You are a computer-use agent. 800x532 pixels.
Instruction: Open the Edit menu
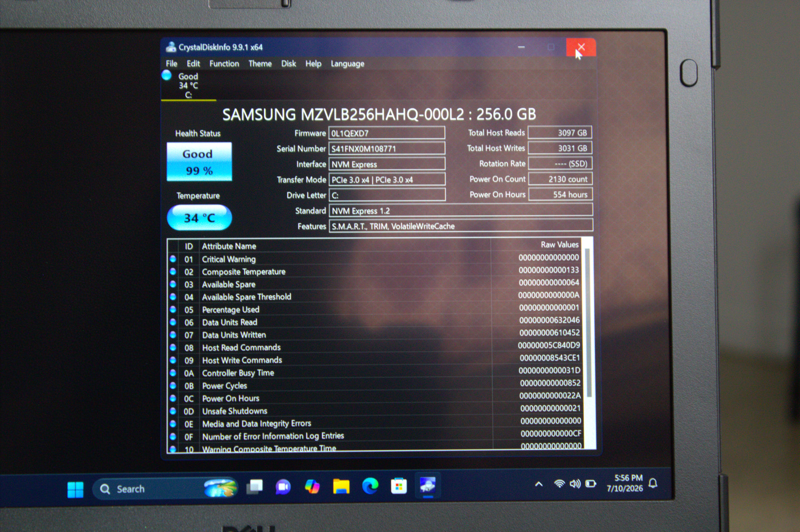tap(193, 63)
